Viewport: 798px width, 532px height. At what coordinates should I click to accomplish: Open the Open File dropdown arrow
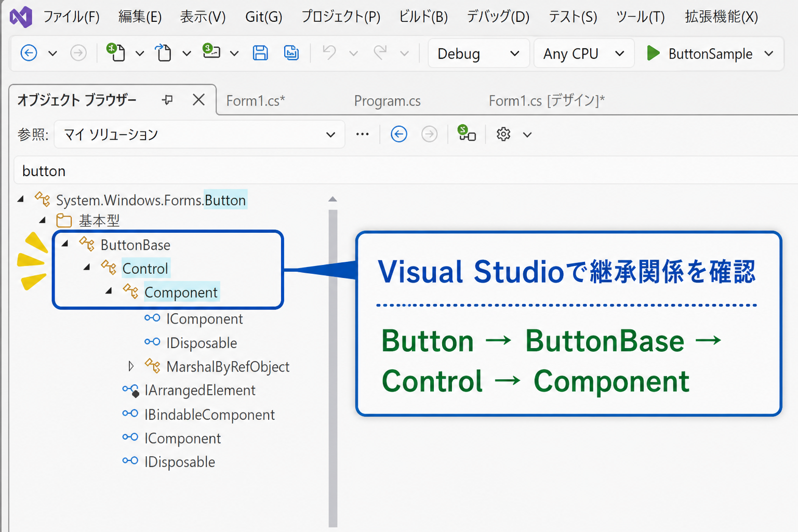coord(187,54)
